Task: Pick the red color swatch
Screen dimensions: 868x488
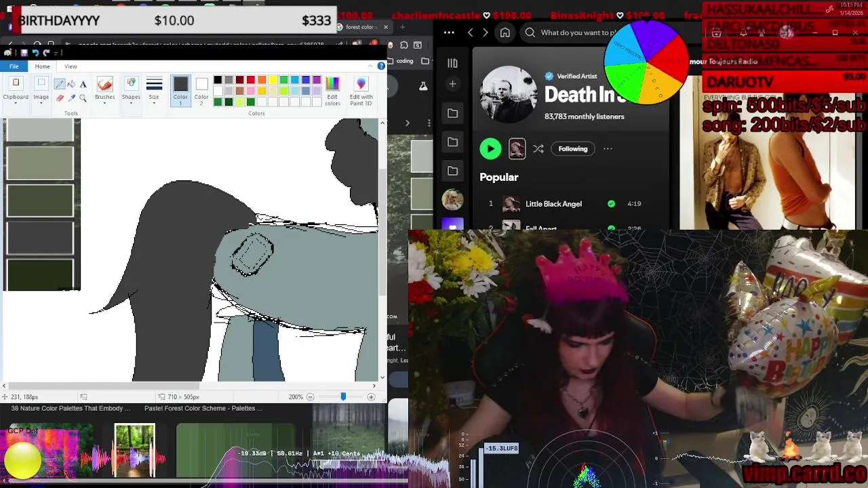Action: pyautogui.click(x=251, y=80)
